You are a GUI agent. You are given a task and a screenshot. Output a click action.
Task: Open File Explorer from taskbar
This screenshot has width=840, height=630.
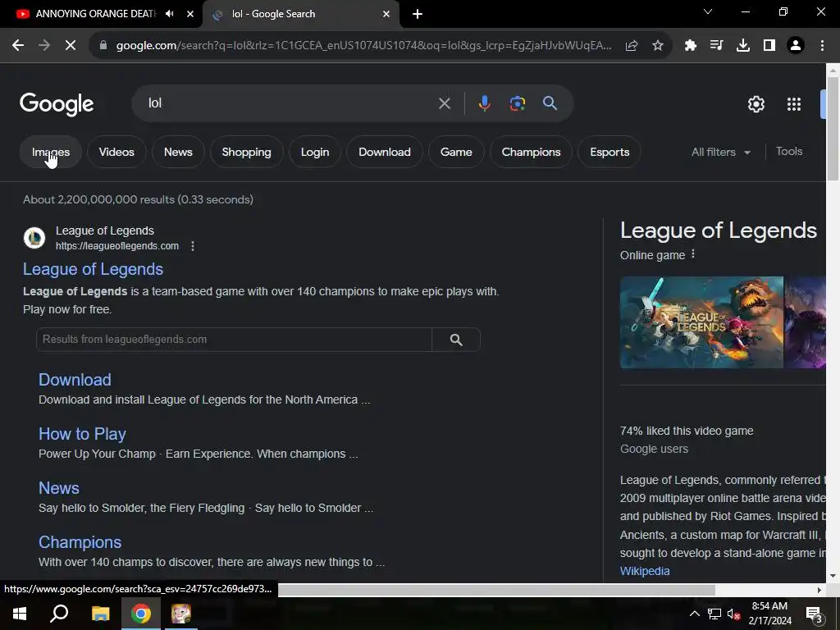[x=100, y=614]
